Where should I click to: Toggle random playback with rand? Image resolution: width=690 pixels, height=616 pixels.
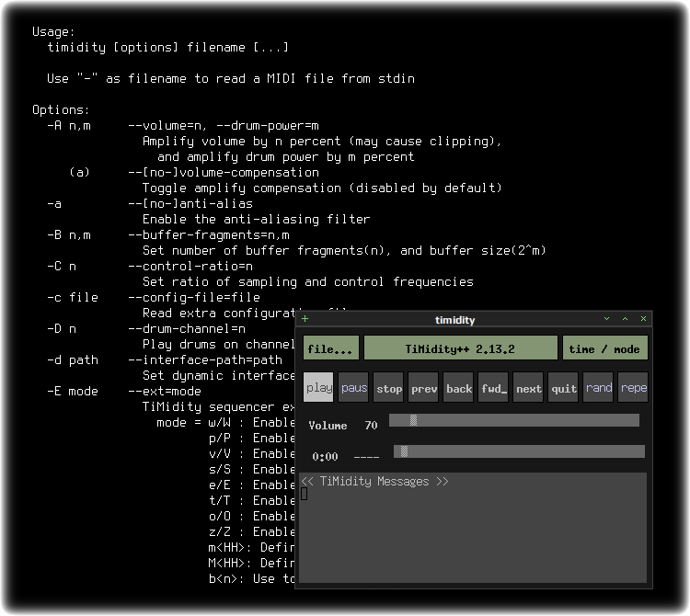coord(598,387)
